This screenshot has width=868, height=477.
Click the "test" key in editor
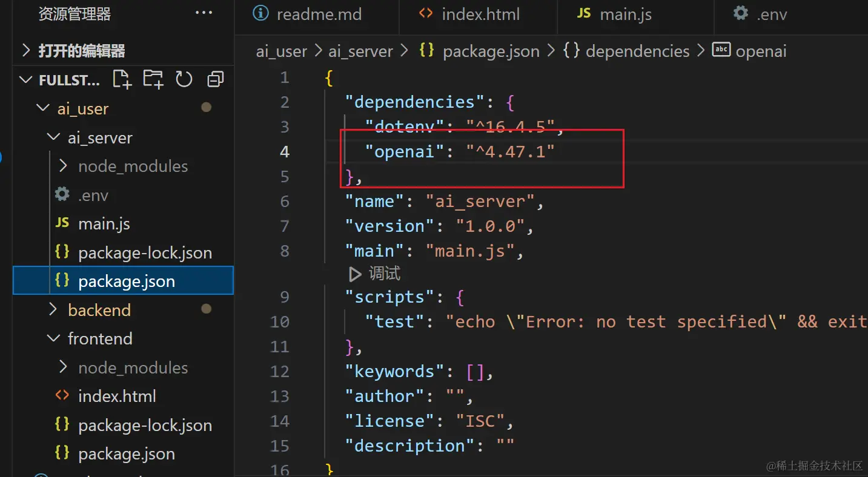pos(394,321)
